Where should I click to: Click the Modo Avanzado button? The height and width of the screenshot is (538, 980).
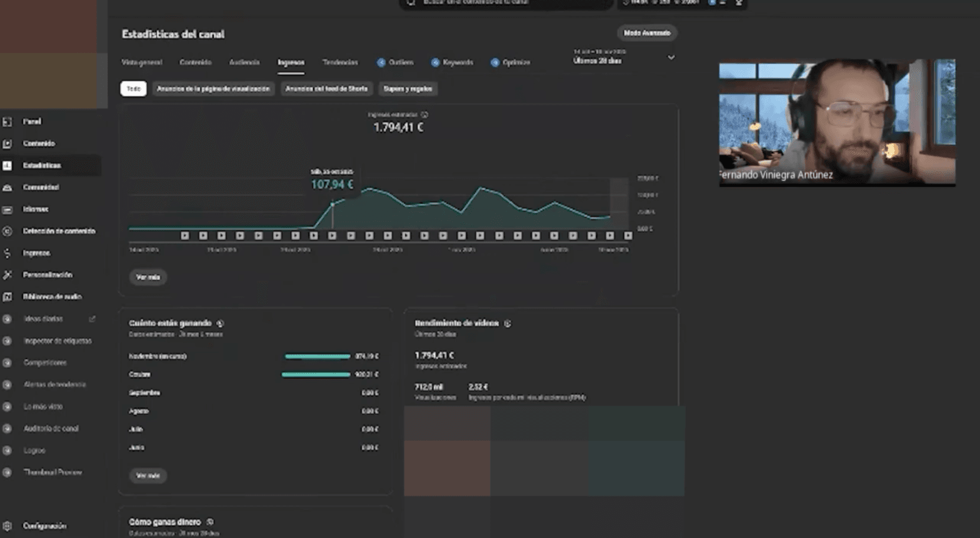[x=647, y=33]
